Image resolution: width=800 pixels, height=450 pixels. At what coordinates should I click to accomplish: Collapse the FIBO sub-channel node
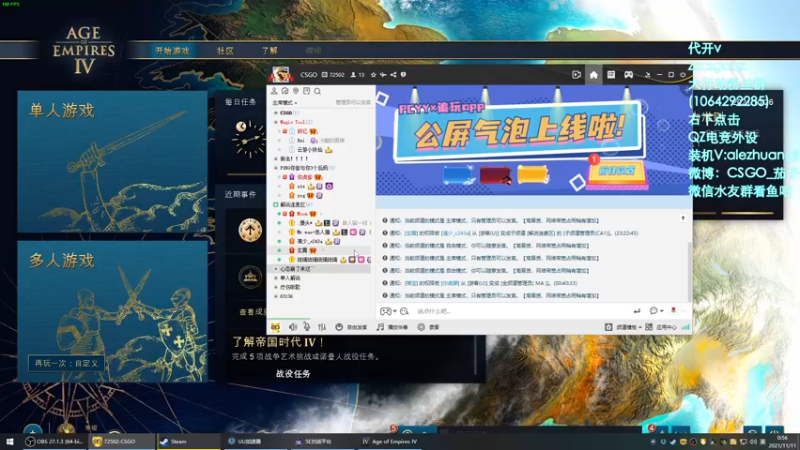pyautogui.click(x=276, y=168)
